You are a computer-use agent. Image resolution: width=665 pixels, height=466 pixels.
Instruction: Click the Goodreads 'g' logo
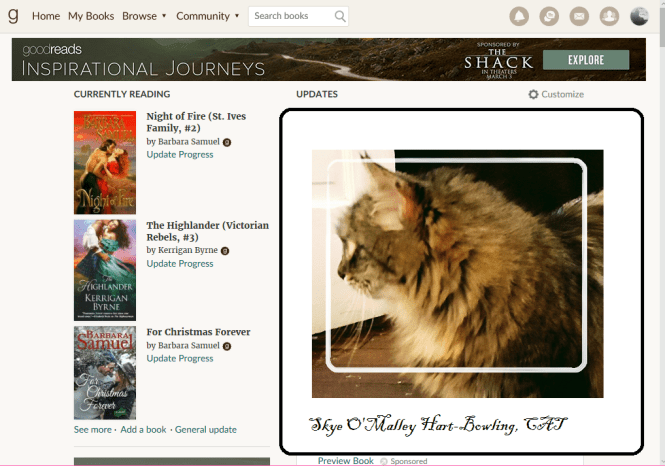tap(13, 15)
